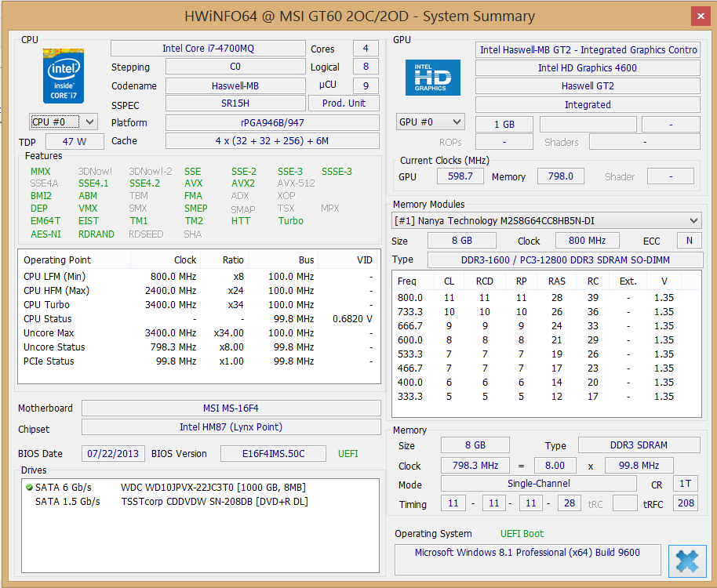The width and height of the screenshot is (717, 588).
Task: Click the Intel HD Graphics logo
Action: (432, 78)
